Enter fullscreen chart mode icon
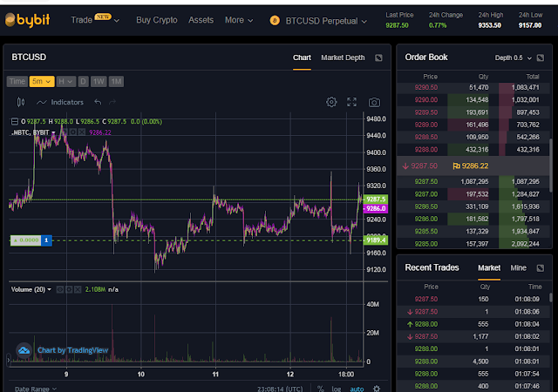The image size is (558, 392). 351,102
